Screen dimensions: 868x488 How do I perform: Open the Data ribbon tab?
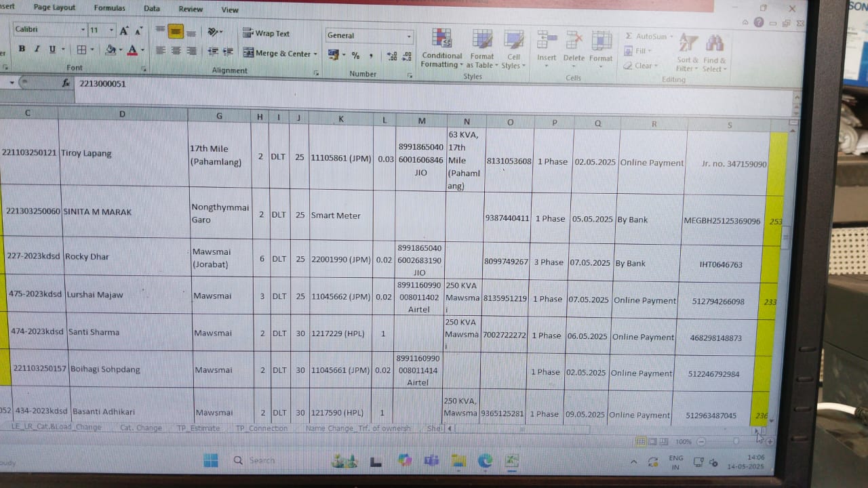(x=152, y=8)
